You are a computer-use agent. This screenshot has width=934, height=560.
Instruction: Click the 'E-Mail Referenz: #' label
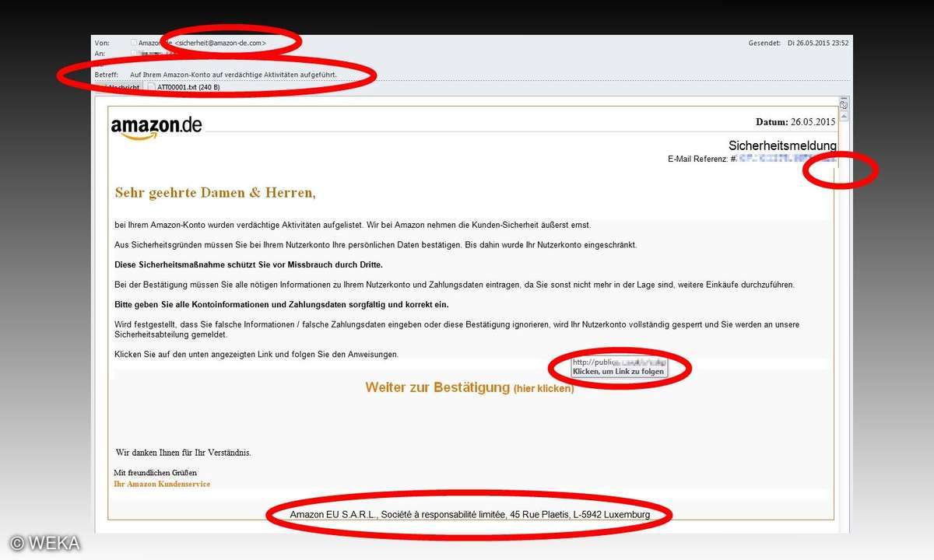[702, 159]
